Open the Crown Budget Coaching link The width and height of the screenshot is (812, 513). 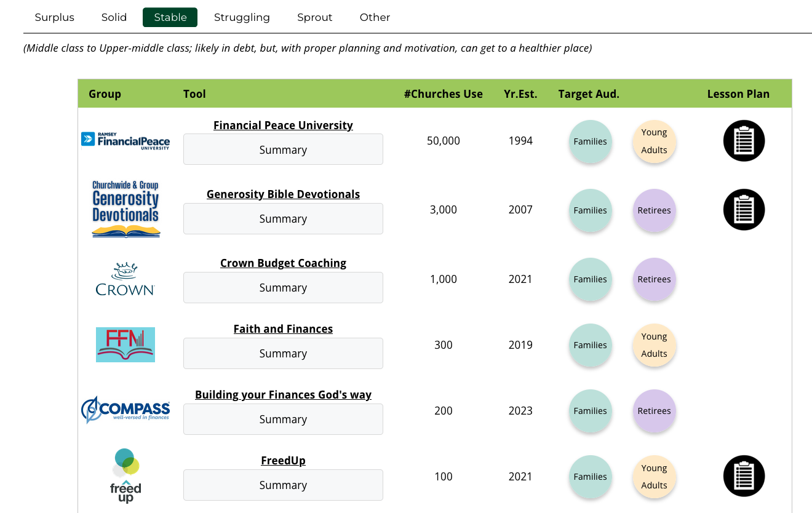[x=283, y=263]
